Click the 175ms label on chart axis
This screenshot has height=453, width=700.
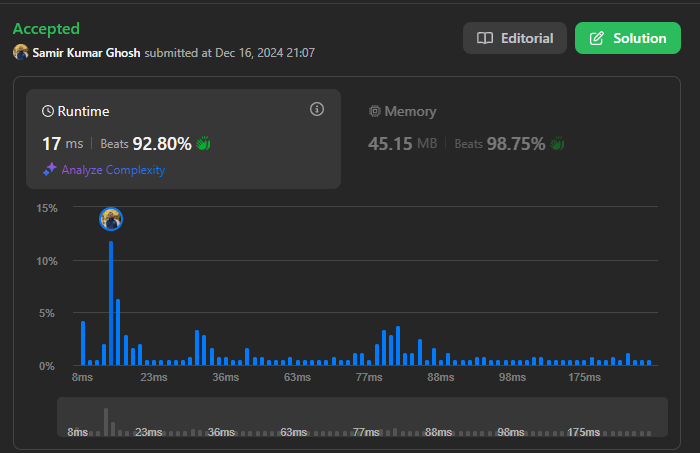coord(584,377)
